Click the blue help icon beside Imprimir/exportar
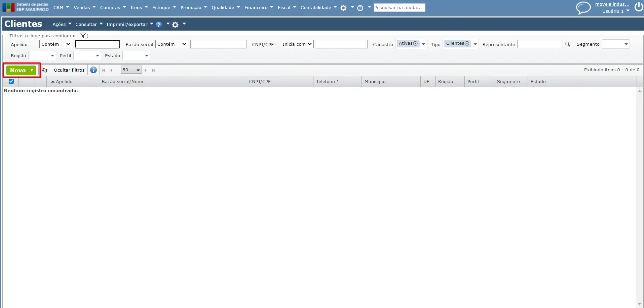The height and width of the screenshot is (308, 644). [x=159, y=25]
